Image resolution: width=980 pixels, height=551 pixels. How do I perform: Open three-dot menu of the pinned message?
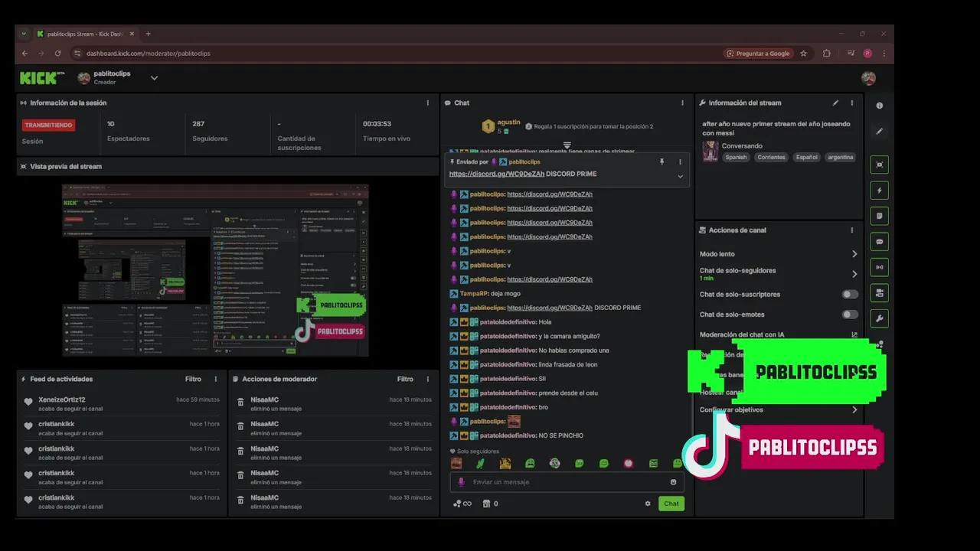(680, 162)
